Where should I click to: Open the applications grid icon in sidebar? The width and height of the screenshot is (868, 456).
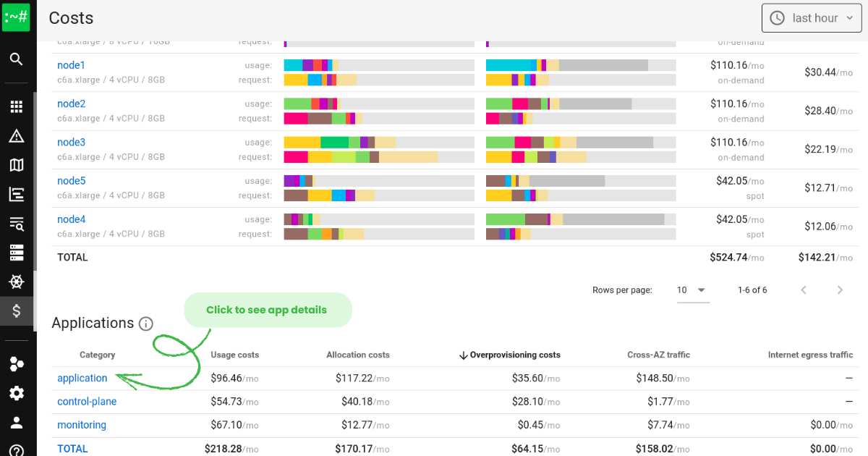(17, 107)
